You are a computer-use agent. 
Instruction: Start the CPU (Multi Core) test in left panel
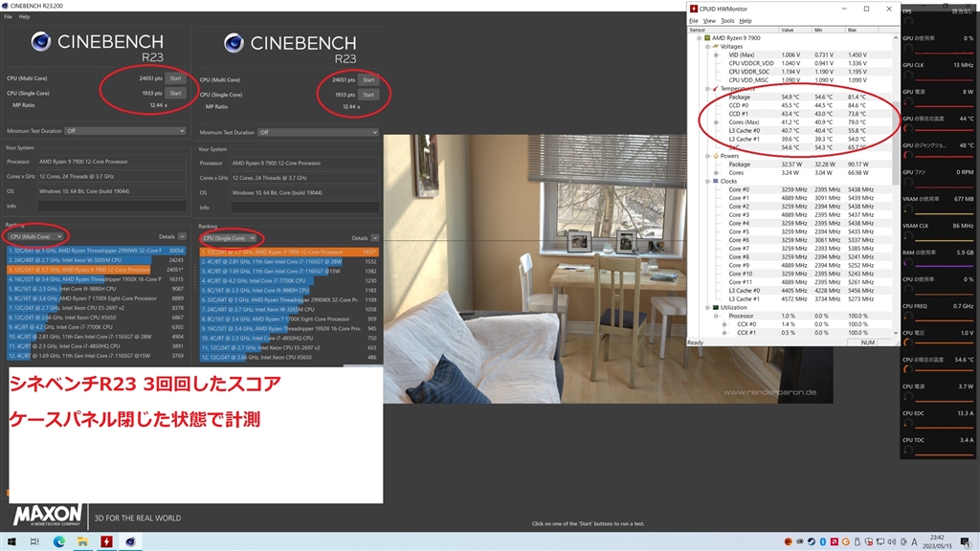coord(176,78)
